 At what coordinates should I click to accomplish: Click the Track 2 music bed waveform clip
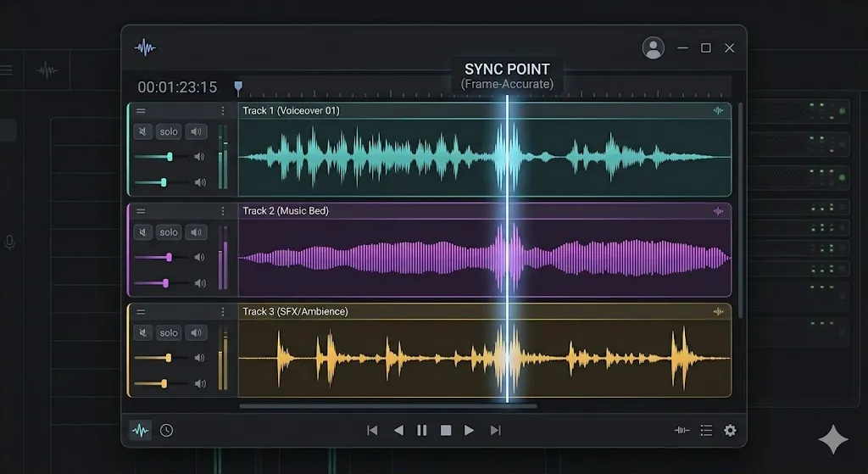pos(484,258)
